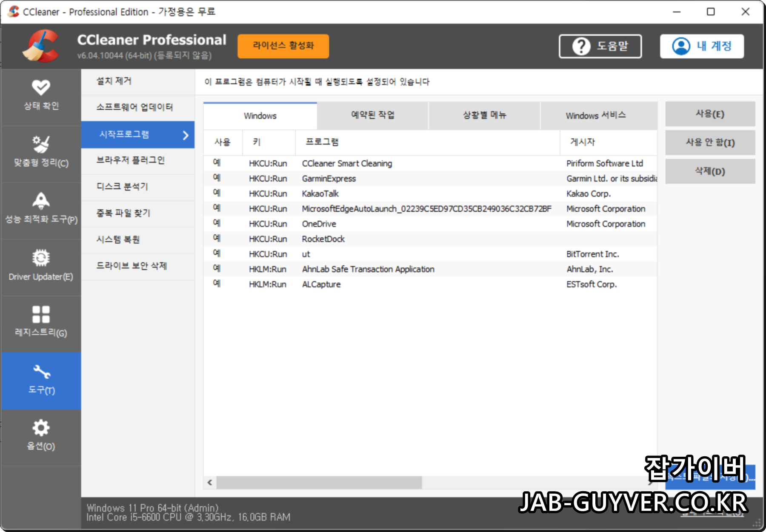The height and width of the screenshot is (532, 766).
Task: Select the OneDrive startup entry
Action: (430, 224)
